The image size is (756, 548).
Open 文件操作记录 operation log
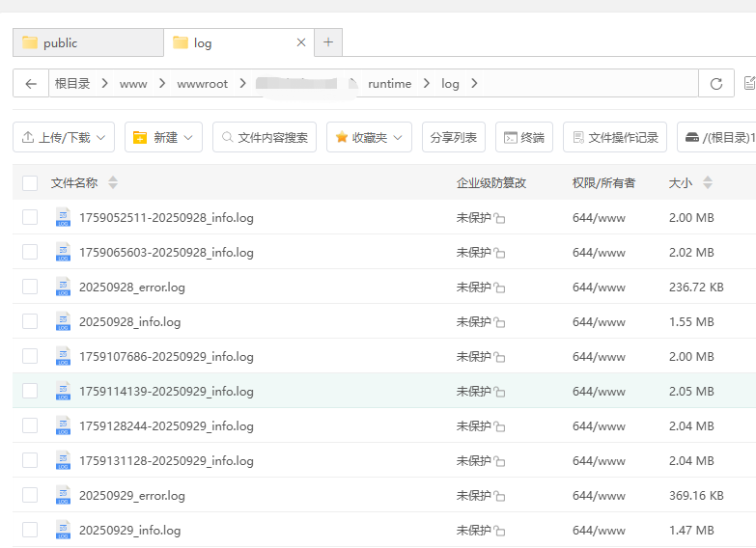click(615, 137)
